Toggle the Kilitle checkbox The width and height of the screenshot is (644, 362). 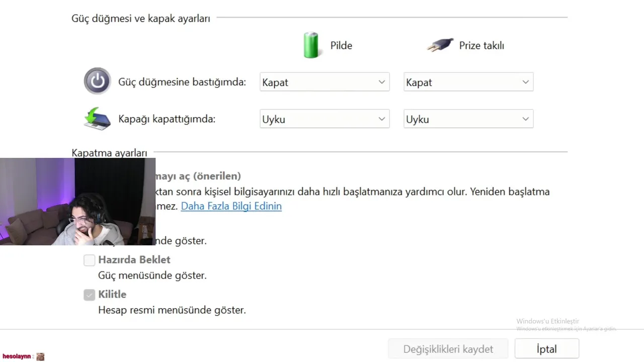coord(89,295)
